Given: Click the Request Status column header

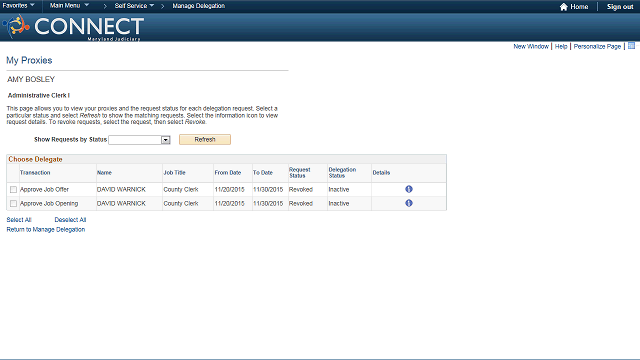Looking at the screenshot, I should point(300,173).
